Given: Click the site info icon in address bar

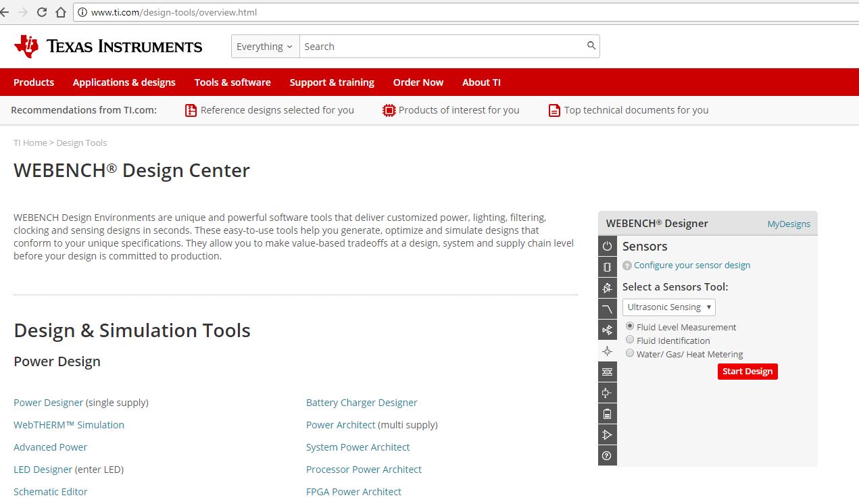Looking at the screenshot, I should (83, 12).
